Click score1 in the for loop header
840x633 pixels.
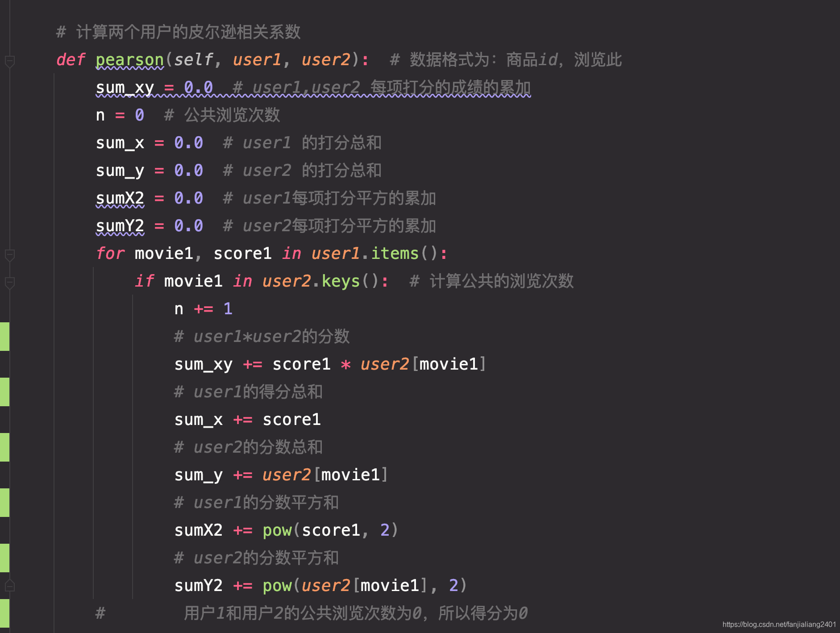pos(242,254)
